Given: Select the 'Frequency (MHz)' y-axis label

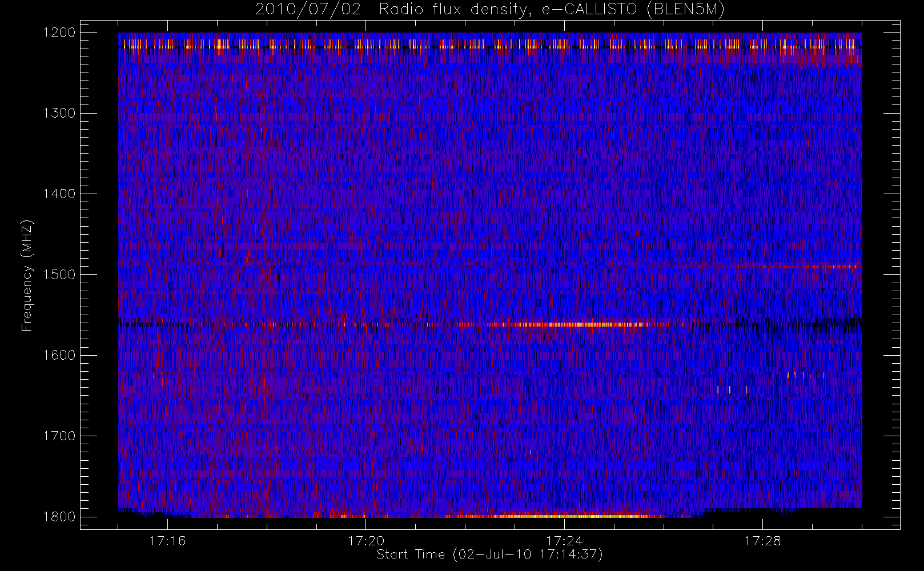Looking at the screenshot, I should [26, 275].
